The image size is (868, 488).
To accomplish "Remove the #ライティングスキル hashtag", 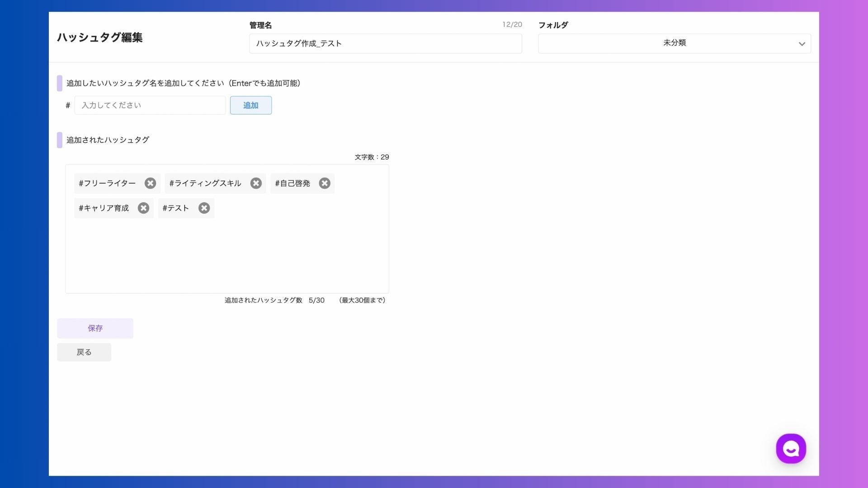I will click(x=256, y=183).
